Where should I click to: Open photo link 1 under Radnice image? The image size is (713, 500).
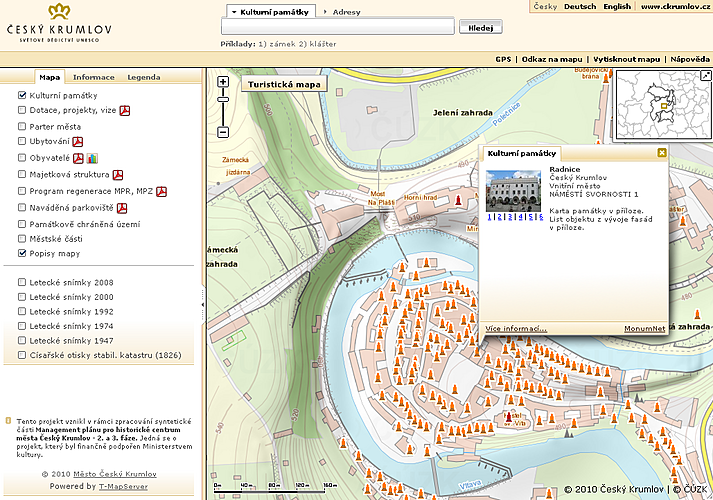click(x=489, y=217)
